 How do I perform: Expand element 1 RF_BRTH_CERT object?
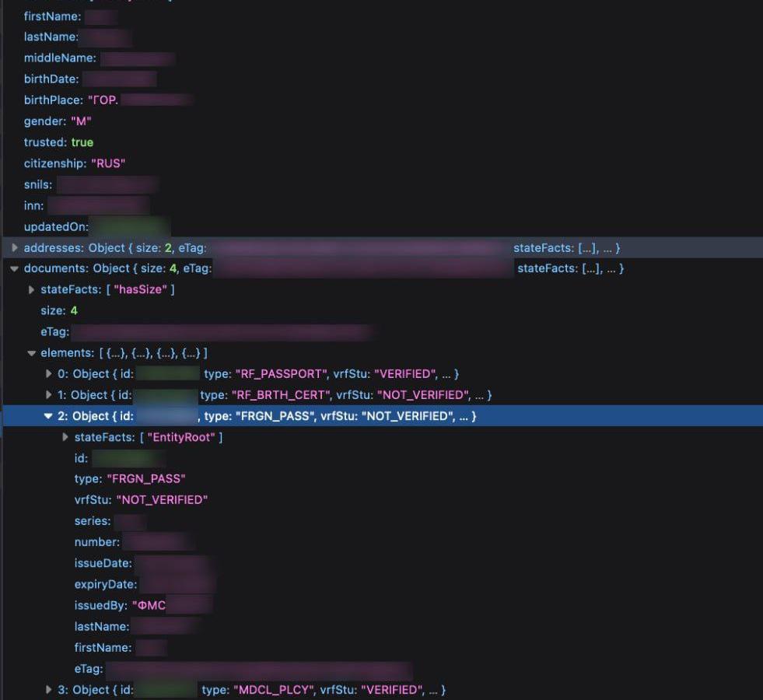[x=49, y=394]
